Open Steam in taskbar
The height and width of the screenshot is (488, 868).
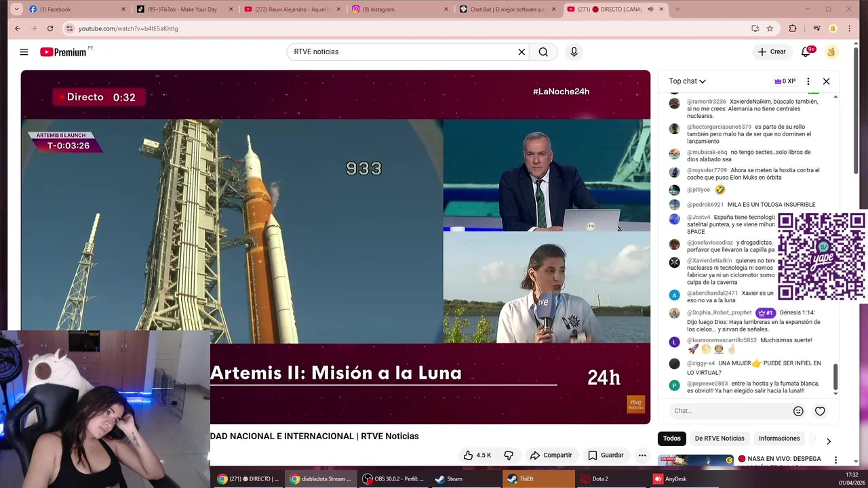pos(466,479)
